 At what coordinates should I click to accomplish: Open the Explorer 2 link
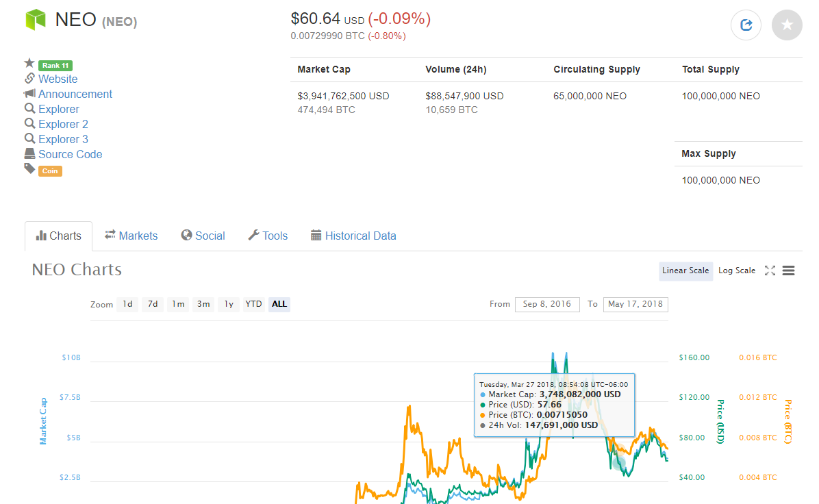click(x=63, y=125)
